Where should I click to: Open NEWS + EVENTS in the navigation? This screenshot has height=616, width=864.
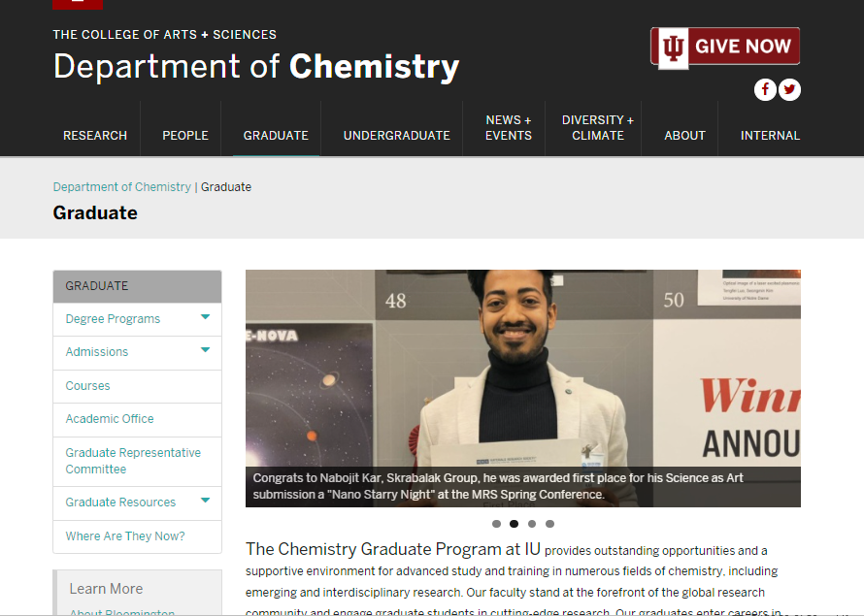tap(508, 128)
